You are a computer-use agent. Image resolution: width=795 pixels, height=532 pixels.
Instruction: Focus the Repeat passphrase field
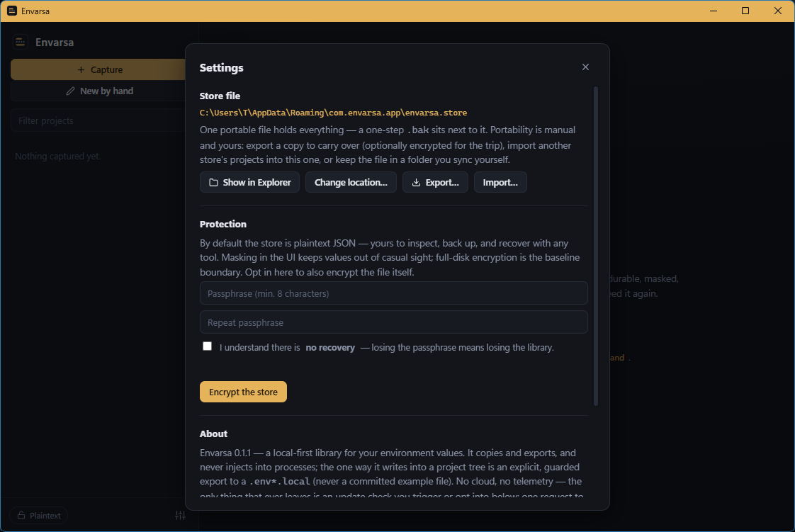point(393,322)
